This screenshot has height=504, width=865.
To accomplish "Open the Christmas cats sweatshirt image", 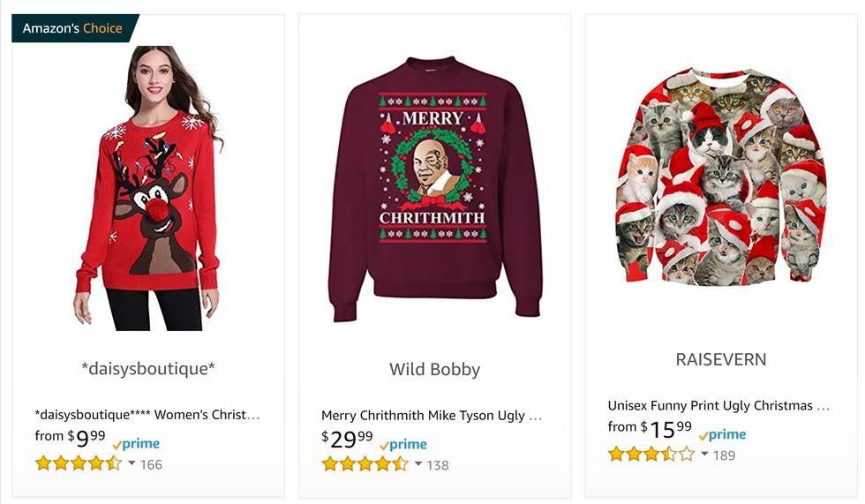I will 720,177.
